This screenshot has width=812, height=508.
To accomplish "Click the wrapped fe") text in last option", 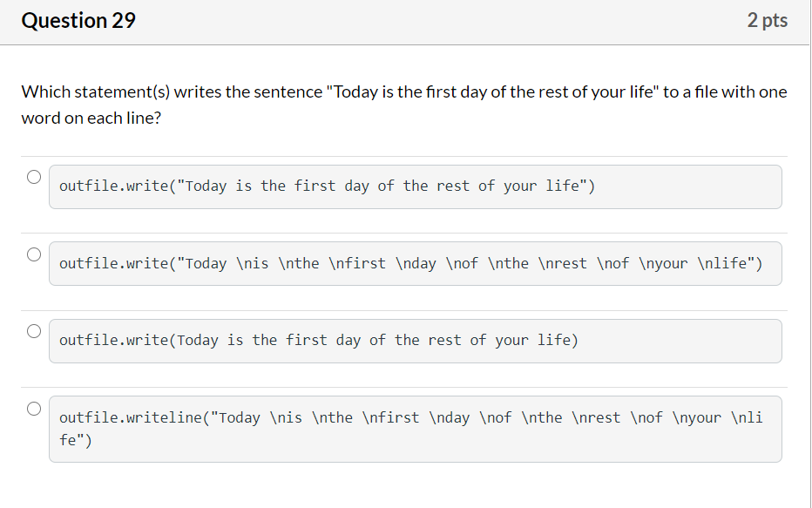I will coord(74,440).
